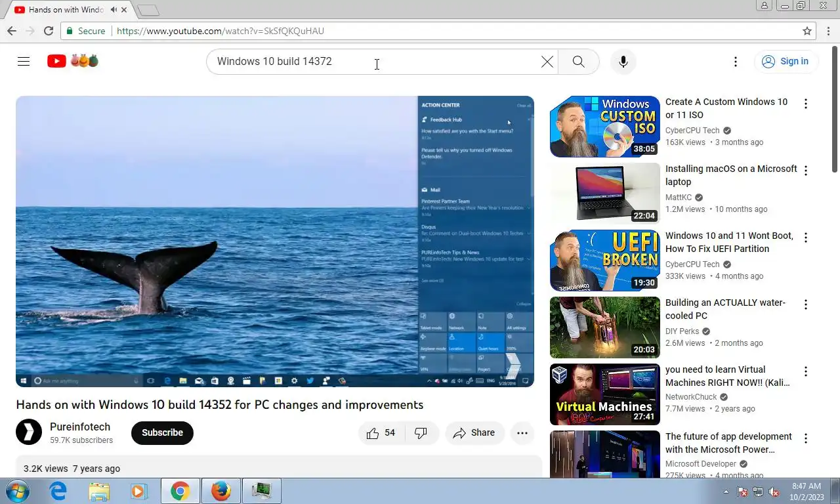Bookmark this page with the star
The width and height of the screenshot is (840, 504).
[807, 31]
